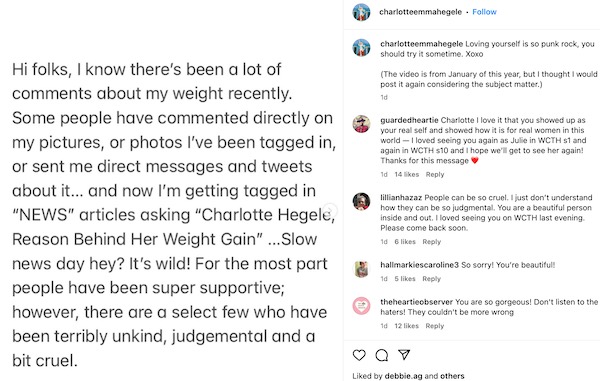This screenshot has height=381, width=600.
Task: Advance carousel with the next arrow
Action: coord(329,210)
